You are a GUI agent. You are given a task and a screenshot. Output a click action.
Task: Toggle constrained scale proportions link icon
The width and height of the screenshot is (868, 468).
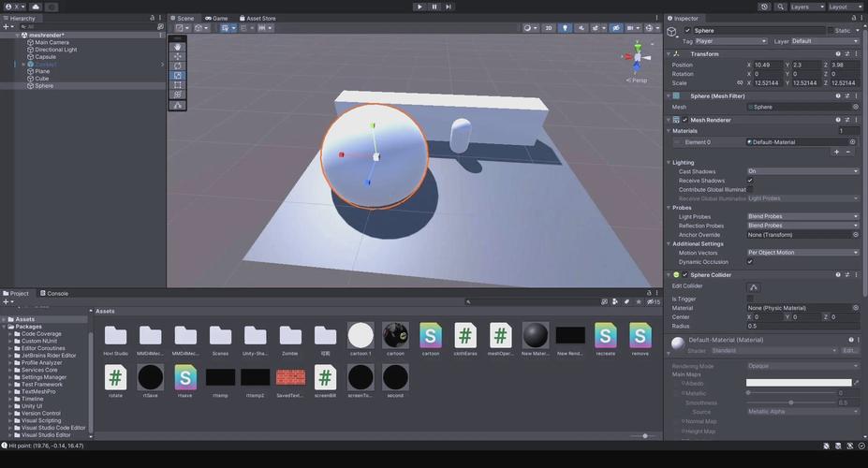[740, 83]
